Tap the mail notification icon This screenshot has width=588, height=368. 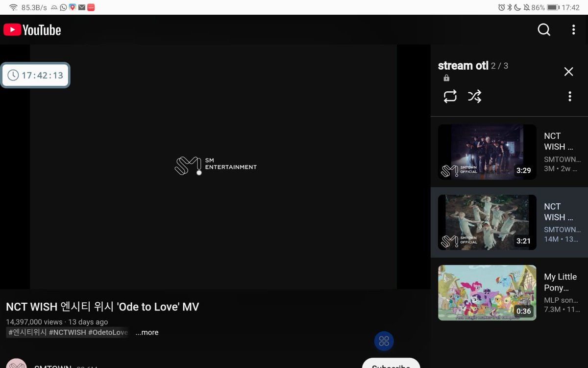tap(82, 7)
